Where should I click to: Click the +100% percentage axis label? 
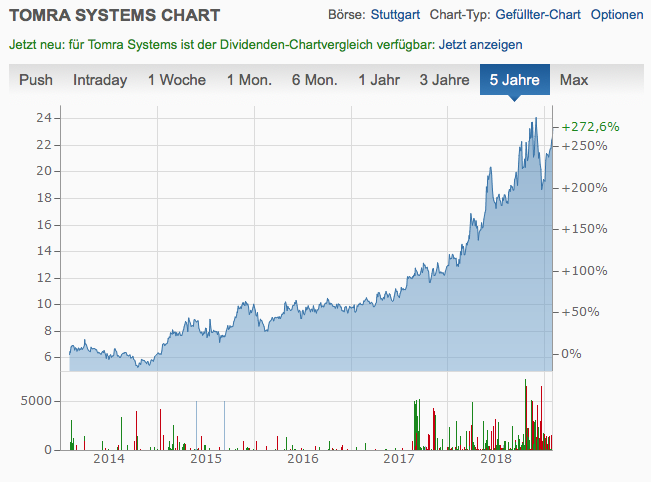pos(585,271)
